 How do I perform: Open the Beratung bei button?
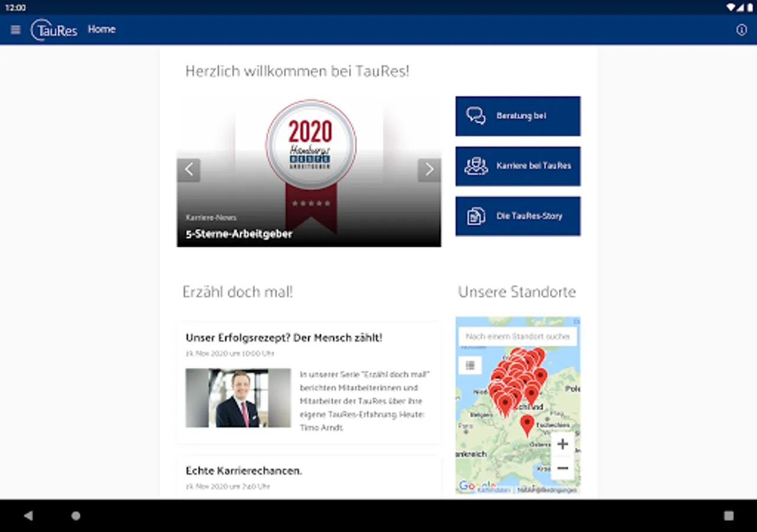click(518, 116)
